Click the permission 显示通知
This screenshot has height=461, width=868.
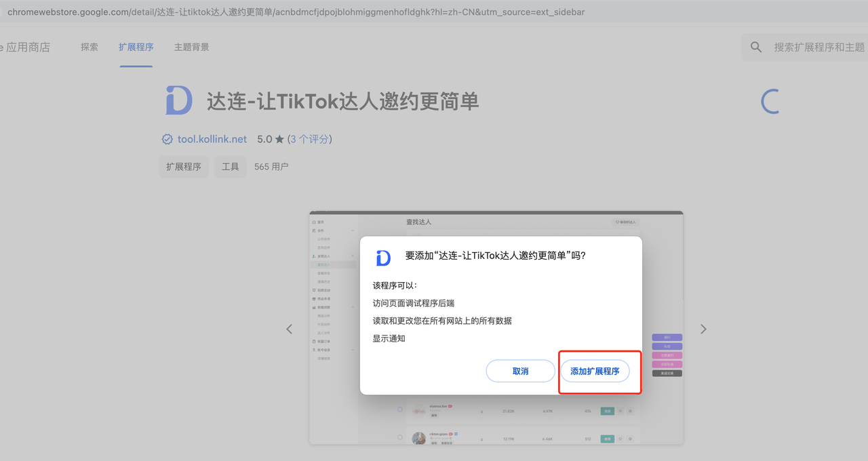pos(389,338)
